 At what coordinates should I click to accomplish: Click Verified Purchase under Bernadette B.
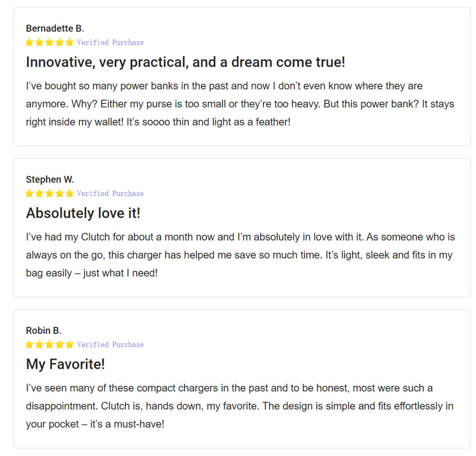(111, 42)
